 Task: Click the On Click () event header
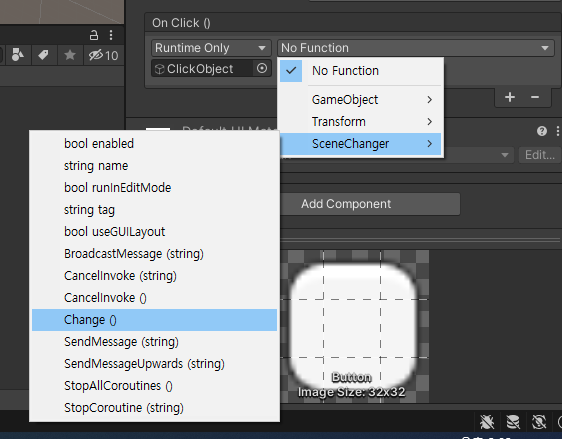click(181, 23)
